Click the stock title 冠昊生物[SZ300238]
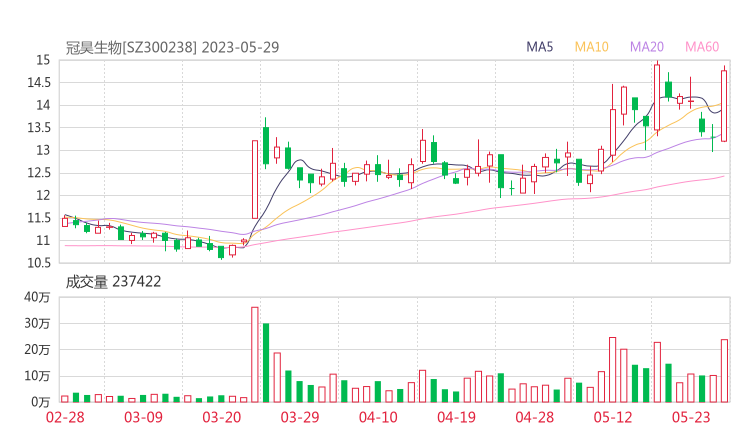 point(131,47)
